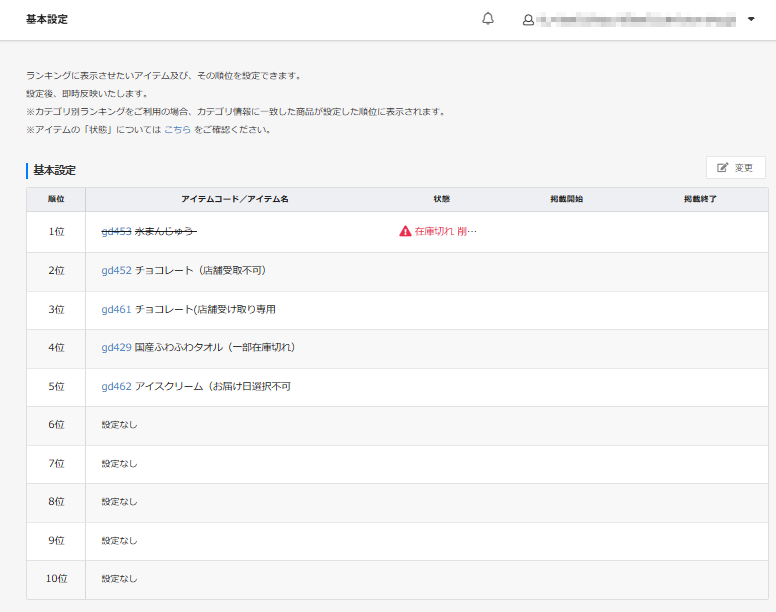Click チョコレート(店舗受け取り専用 item name

205,309
